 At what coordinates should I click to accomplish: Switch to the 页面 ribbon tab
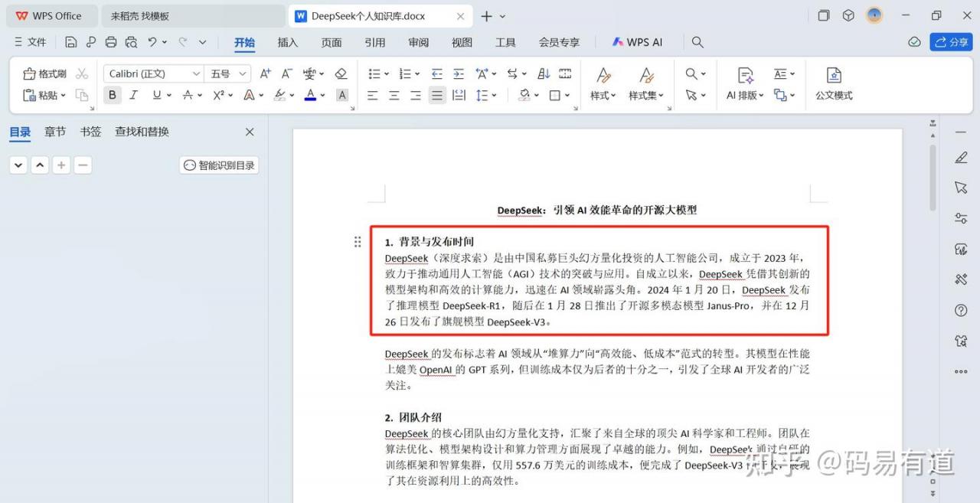332,42
